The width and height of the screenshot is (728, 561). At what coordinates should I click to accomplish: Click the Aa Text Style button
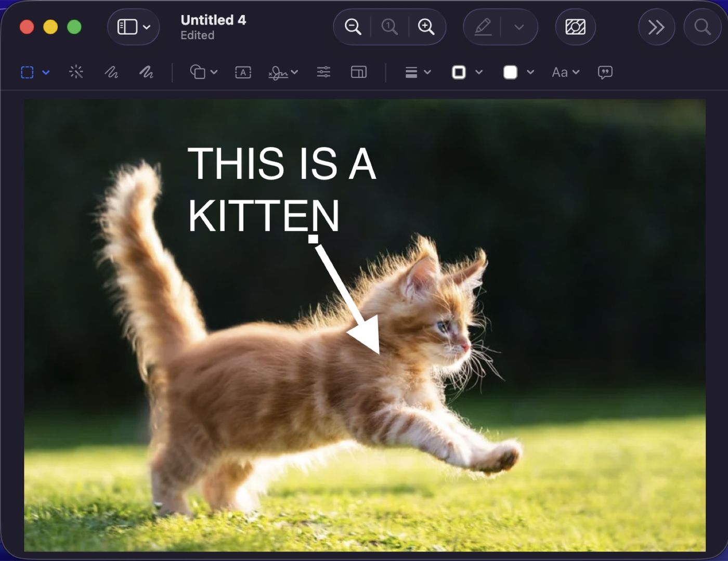coord(560,72)
